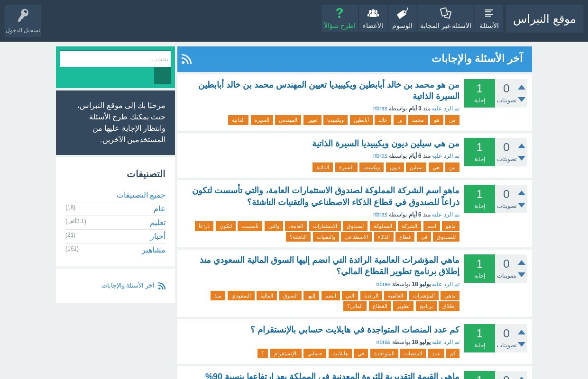This screenshot has height=379, width=588.
Task: Open the Questions list icon in navbar
Action: click(489, 13)
